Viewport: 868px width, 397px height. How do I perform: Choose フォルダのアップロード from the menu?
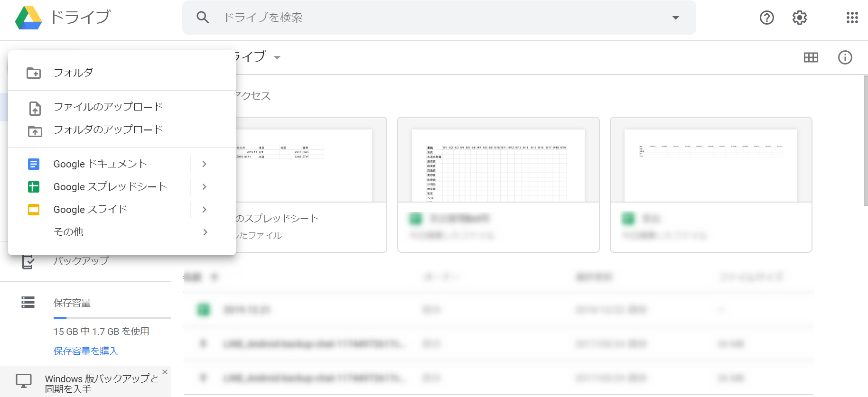coord(122,129)
